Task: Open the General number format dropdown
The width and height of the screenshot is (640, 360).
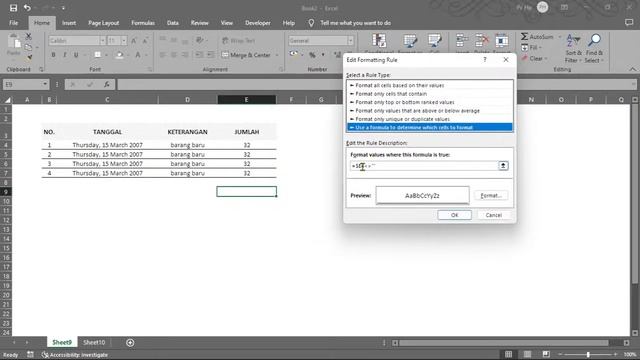Action: (350, 40)
